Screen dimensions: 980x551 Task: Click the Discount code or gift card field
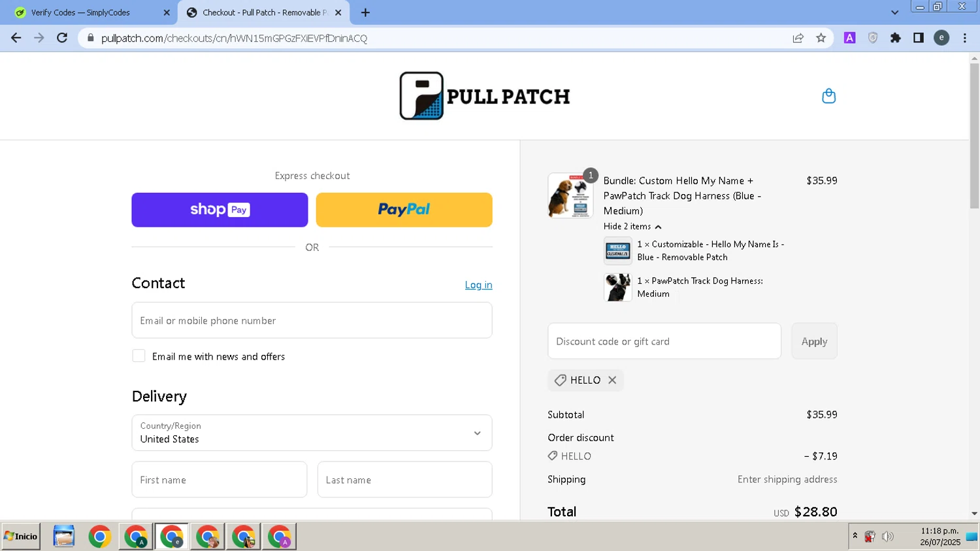point(664,341)
